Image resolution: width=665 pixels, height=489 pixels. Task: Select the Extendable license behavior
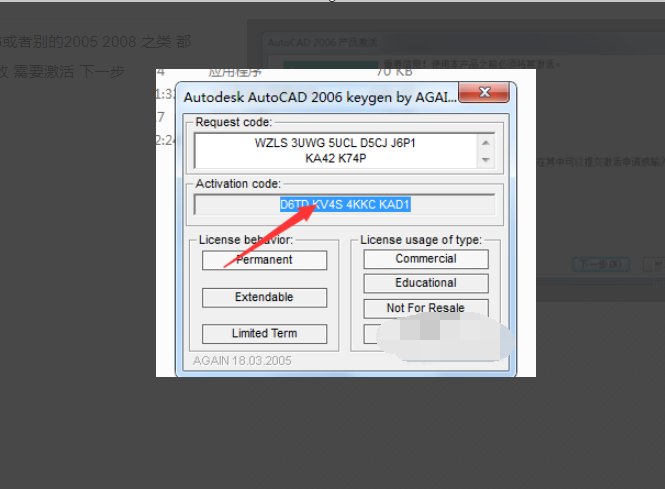tap(264, 297)
